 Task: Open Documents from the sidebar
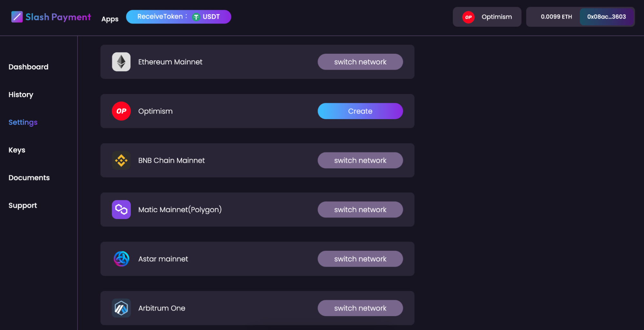(29, 178)
